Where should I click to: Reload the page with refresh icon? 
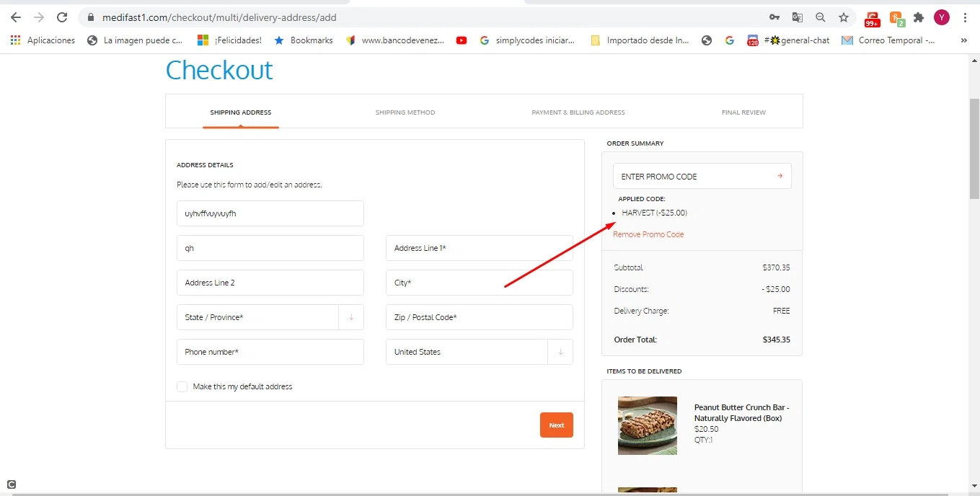click(62, 17)
